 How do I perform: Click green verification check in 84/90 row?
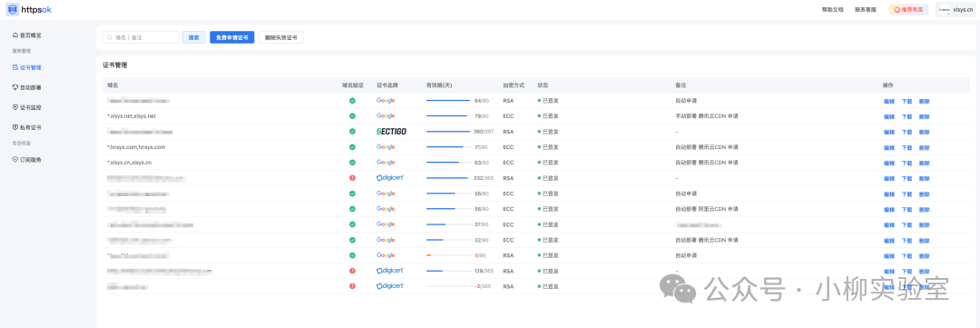pos(352,101)
